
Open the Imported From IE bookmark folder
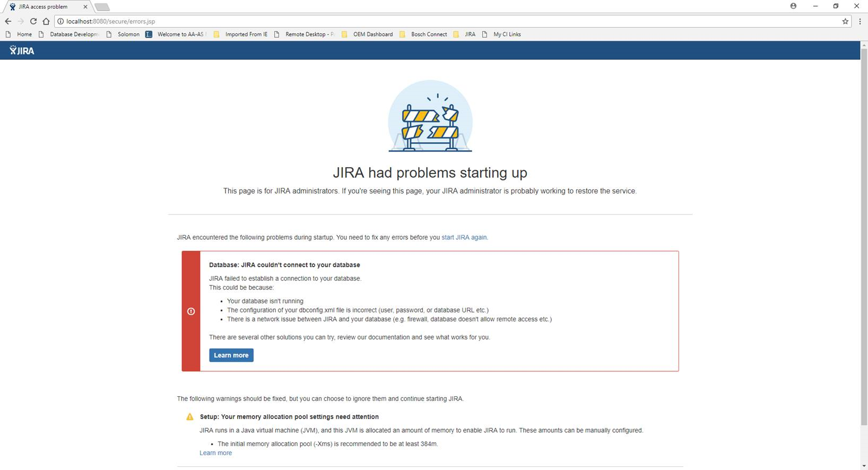click(x=241, y=34)
